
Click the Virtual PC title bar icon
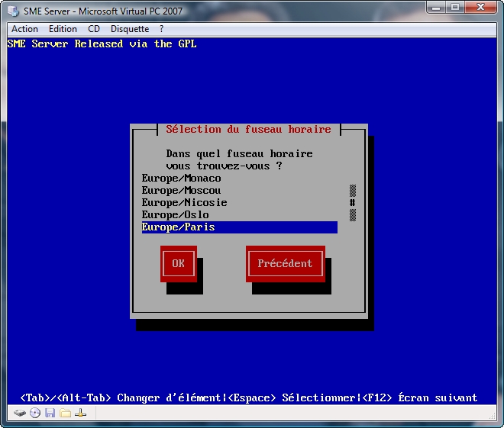click(14, 11)
